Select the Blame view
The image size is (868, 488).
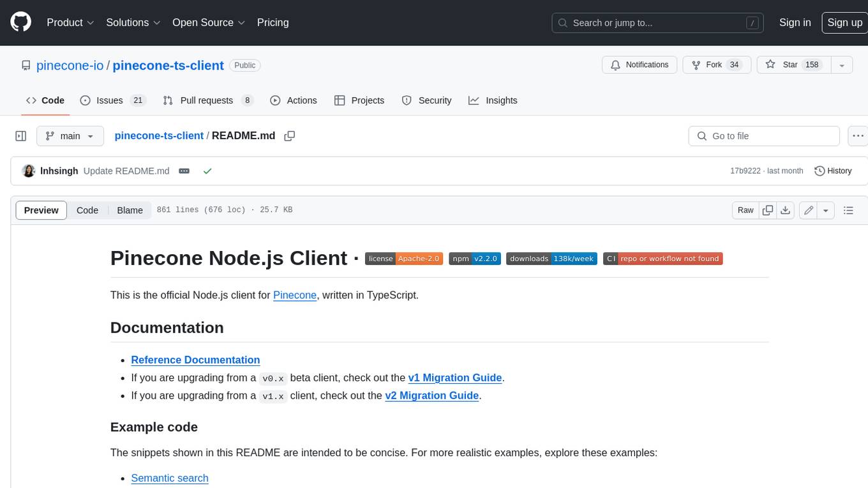[130, 210]
